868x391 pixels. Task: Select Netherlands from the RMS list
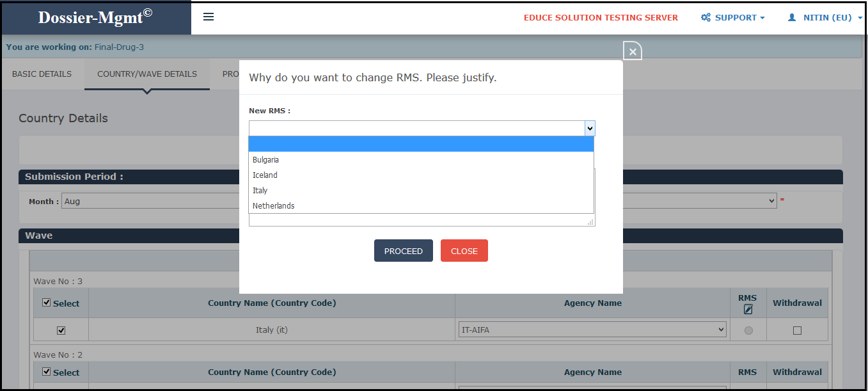click(274, 205)
